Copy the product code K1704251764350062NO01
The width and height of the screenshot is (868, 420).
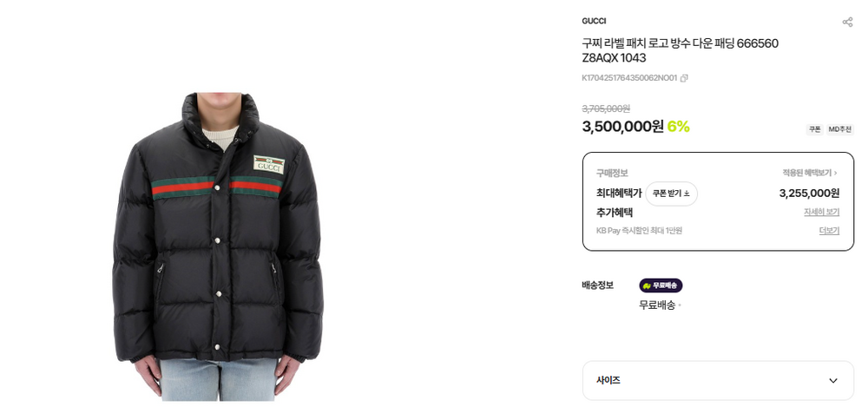[684, 78]
